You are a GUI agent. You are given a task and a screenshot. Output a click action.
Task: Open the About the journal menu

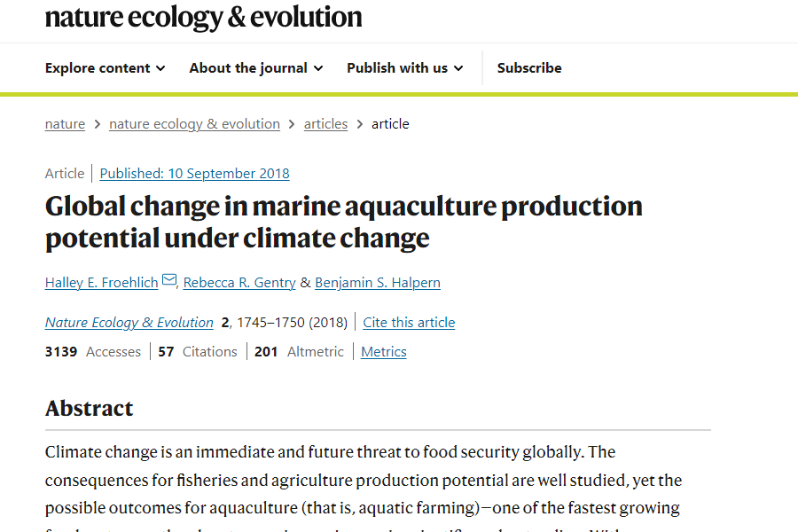pos(256,67)
